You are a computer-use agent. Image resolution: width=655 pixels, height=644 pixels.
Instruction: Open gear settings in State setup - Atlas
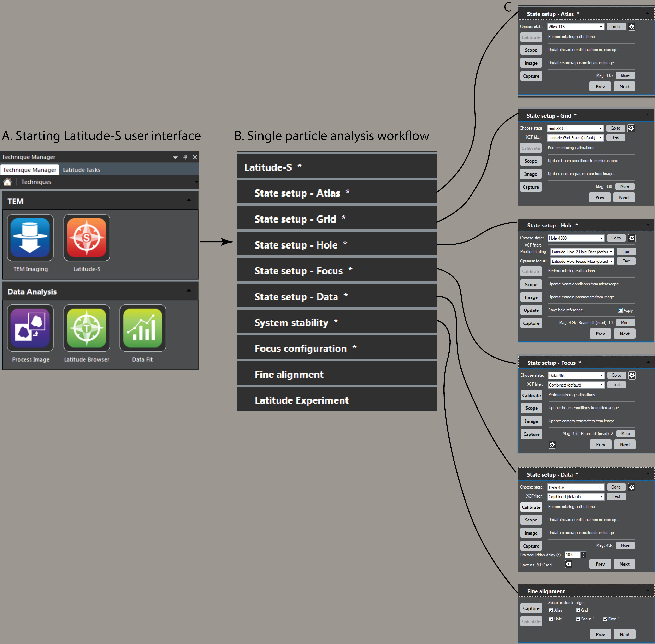coord(631,27)
